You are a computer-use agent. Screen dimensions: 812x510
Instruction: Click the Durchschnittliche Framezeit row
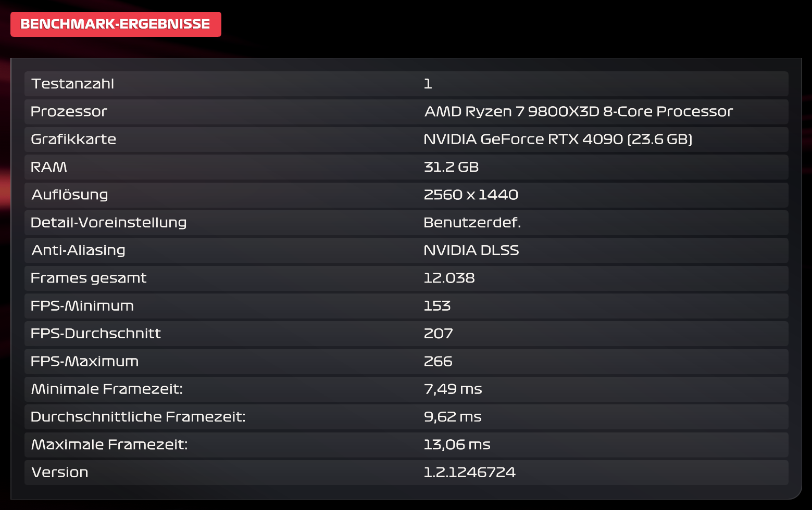pyautogui.click(x=138, y=416)
